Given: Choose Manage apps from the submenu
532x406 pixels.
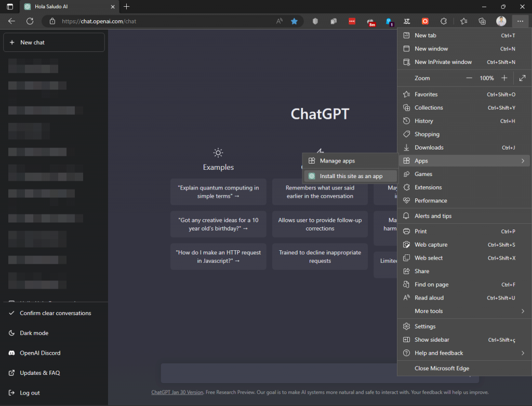Looking at the screenshot, I should [x=351, y=161].
